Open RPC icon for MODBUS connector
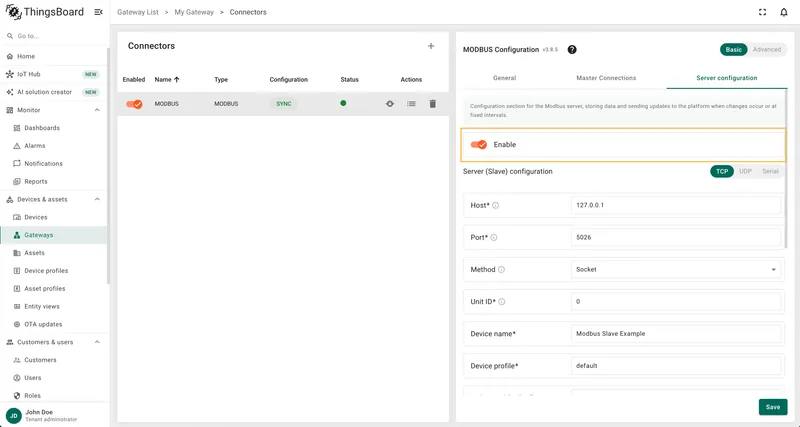Image resolution: width=800 pixels, height=427 pixels. pos(390,104)
